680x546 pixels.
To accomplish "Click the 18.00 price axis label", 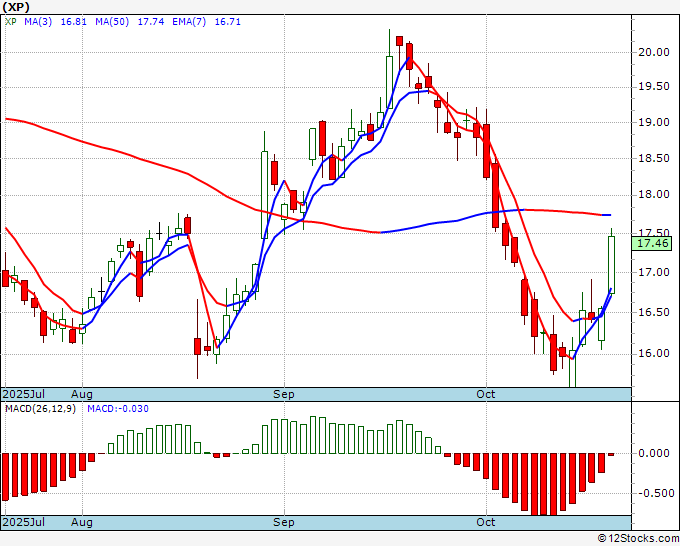I will [654, 194].
